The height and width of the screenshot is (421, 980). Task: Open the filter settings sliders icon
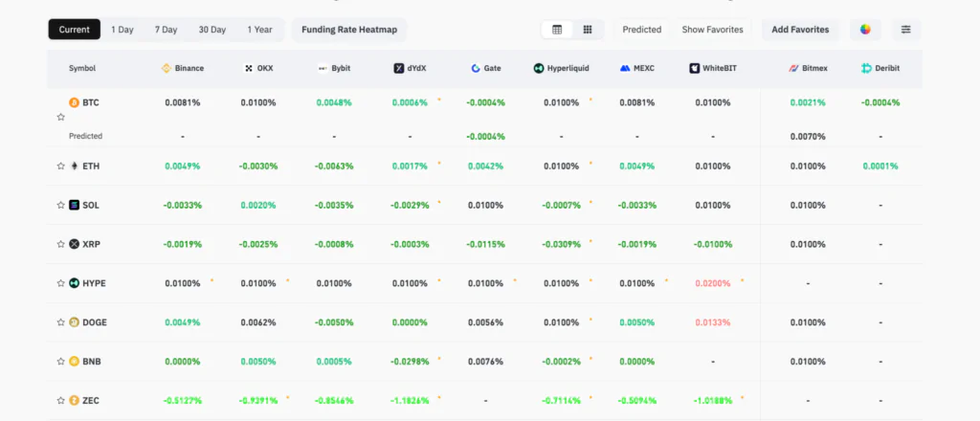click(x=905, y=30)
